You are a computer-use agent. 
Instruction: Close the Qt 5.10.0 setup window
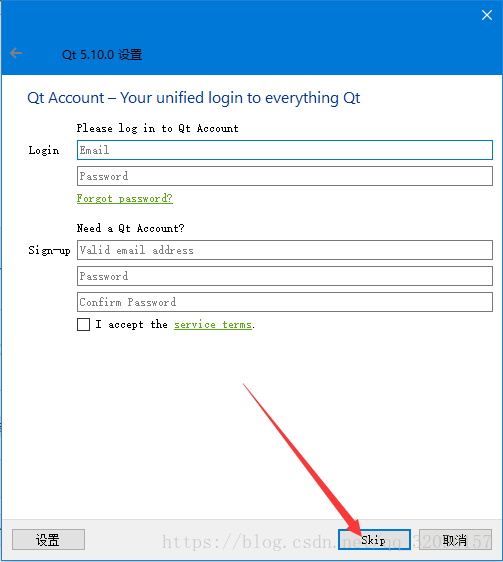[x=487, y=15]
